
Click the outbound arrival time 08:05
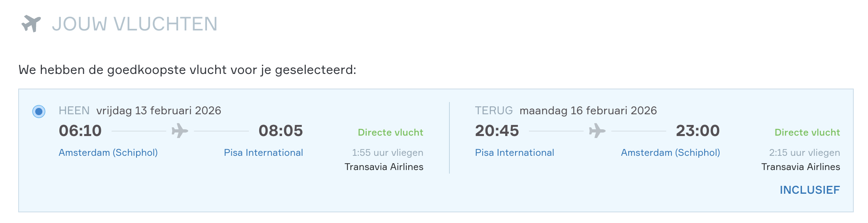pyautogui.click(x=280, y=131)
